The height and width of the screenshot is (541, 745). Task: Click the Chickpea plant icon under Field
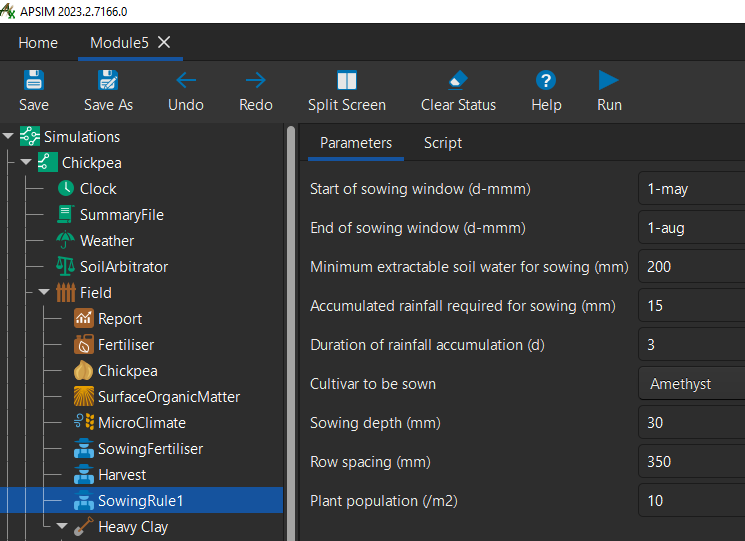click(x=84, y=370)
